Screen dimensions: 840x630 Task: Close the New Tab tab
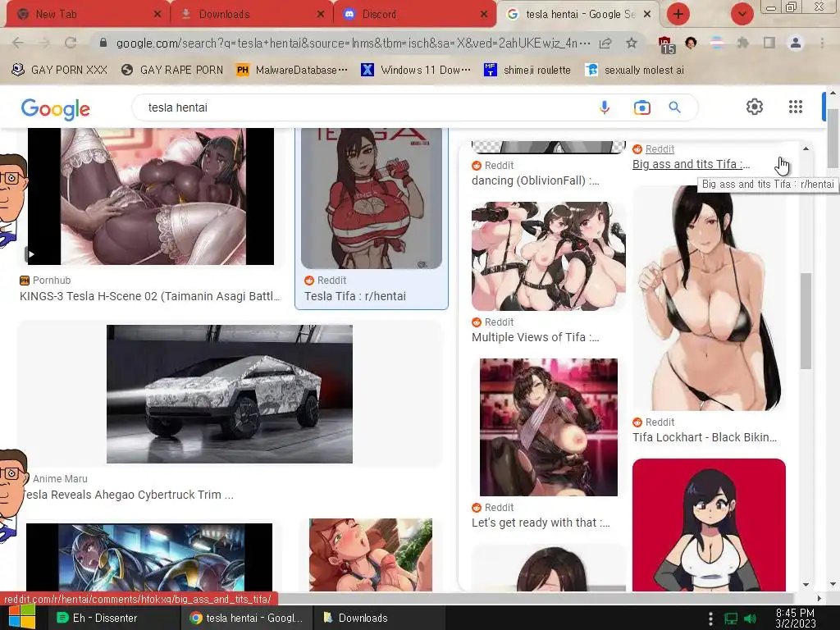point(157,15)
